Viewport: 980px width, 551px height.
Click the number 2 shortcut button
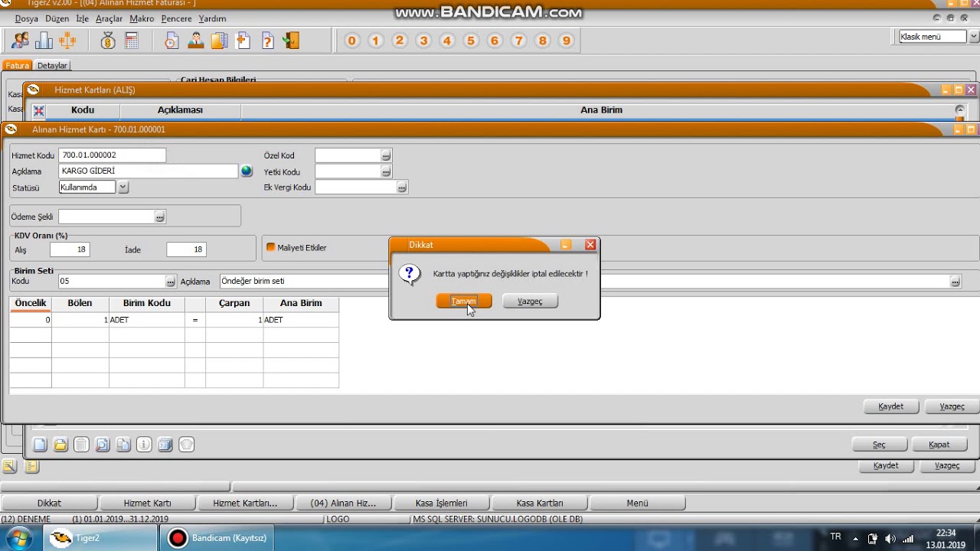(x=400, y=41)
